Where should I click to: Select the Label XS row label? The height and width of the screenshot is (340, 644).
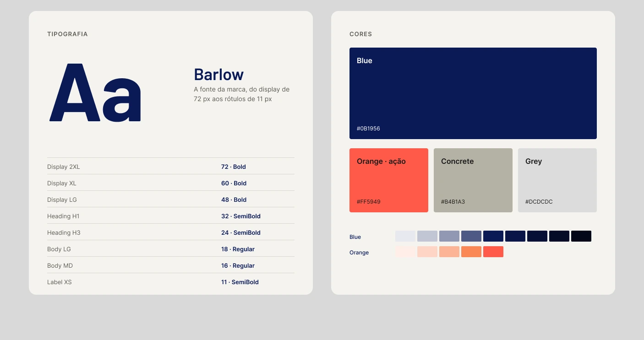tap(60, 282)
